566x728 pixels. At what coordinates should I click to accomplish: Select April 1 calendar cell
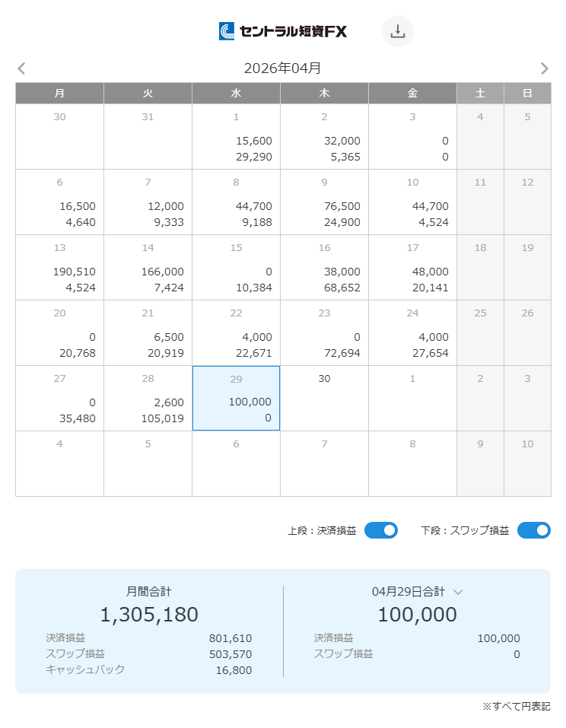coord(236,137)
